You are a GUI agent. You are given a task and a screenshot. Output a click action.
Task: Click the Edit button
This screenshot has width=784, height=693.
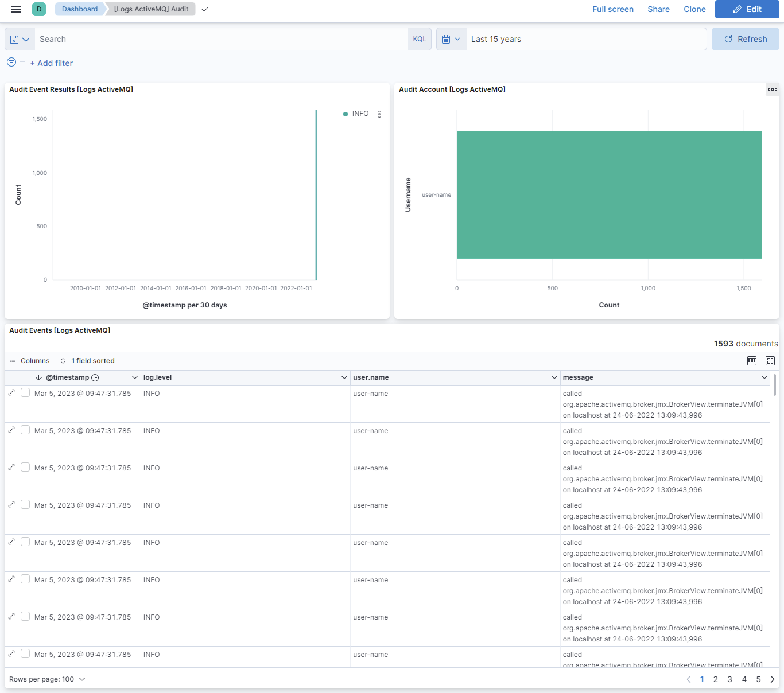pos(747,9)
